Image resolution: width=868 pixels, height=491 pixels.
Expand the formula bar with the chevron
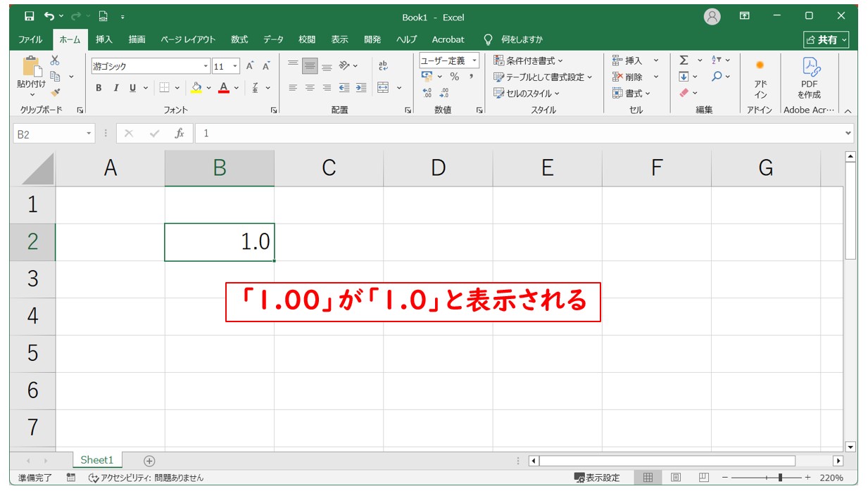[848, 133]
